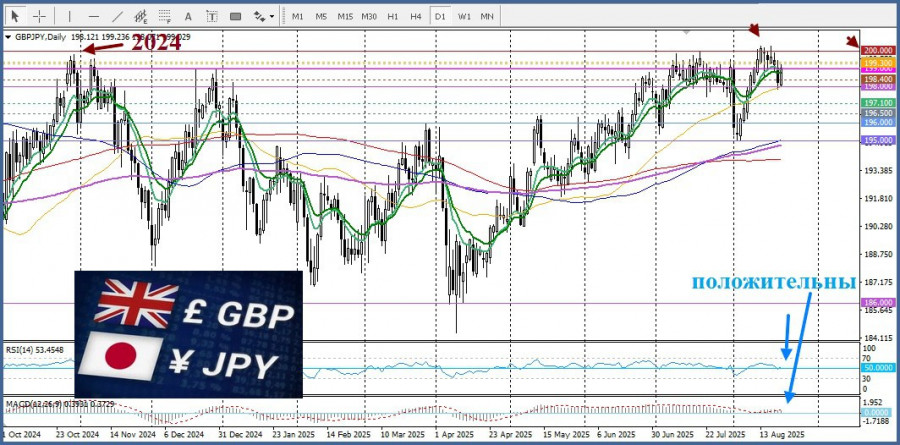This screenshot has height=445, width=900.
Task: Click the 13 Aug 2025 date label
Action: pos(782,433)
